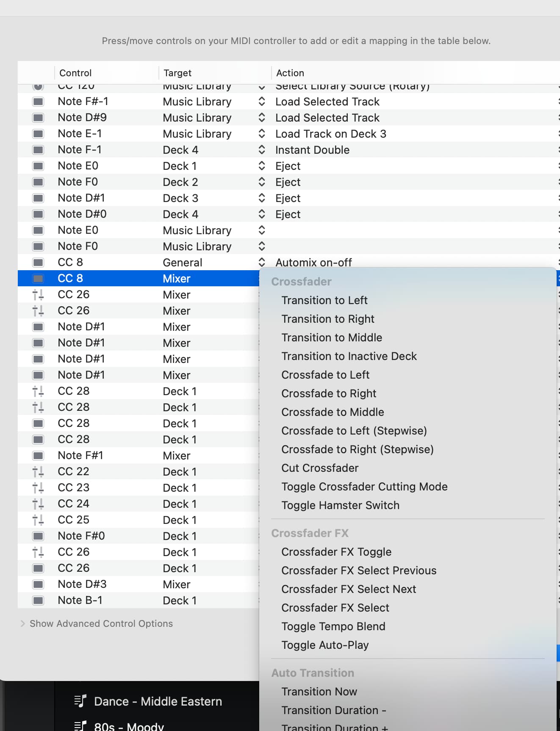Image resolution: width=560 pixels, height=731 pixels.
Task: Open target stepper for Note E0 Deck 1
Action: pos(261,166)
